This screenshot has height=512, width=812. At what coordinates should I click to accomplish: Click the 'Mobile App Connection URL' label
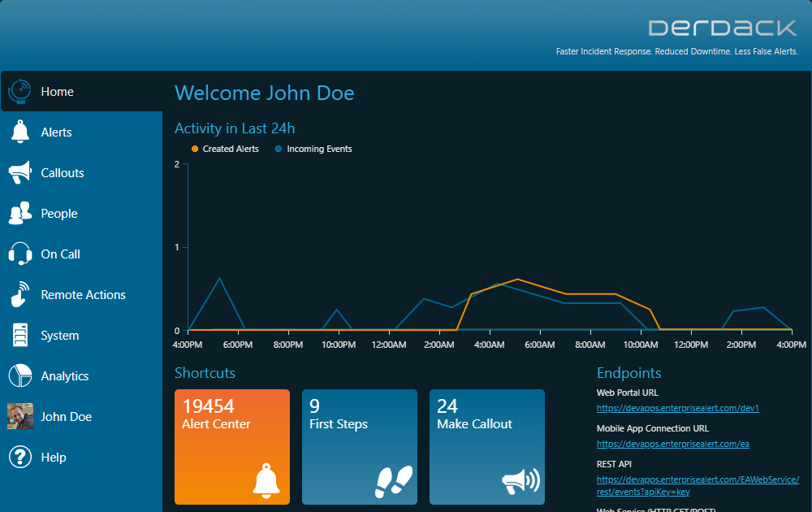tap(653, 428)
